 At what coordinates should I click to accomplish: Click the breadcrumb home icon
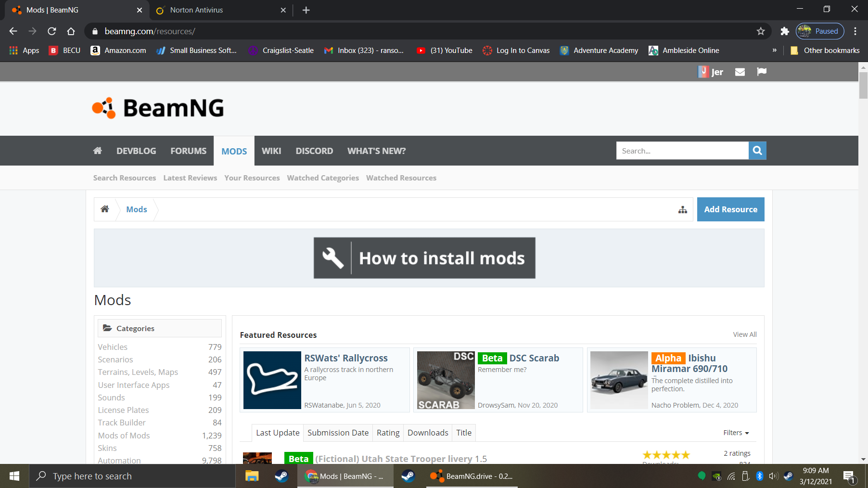click(x=105, y=209)
